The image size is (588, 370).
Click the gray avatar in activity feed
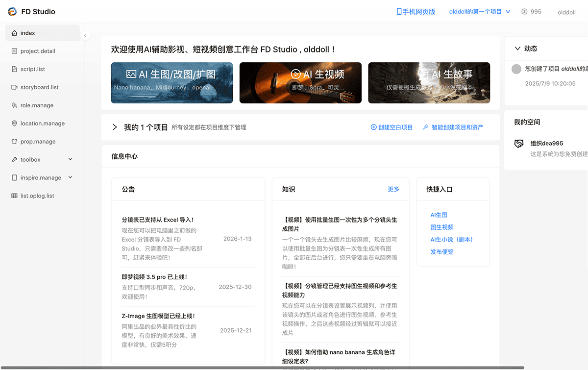pyautogui.click(x=516, y=69)
